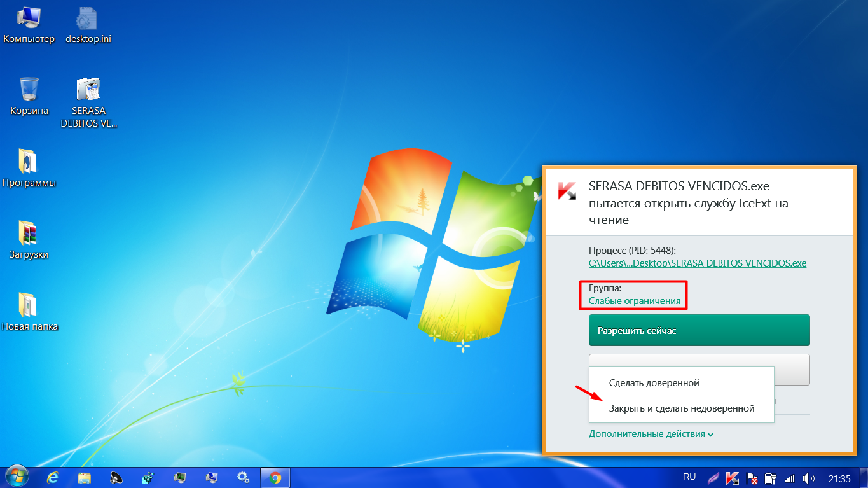Open the Windows Start menu orb

pyautogui.click(x=17, y=477)
